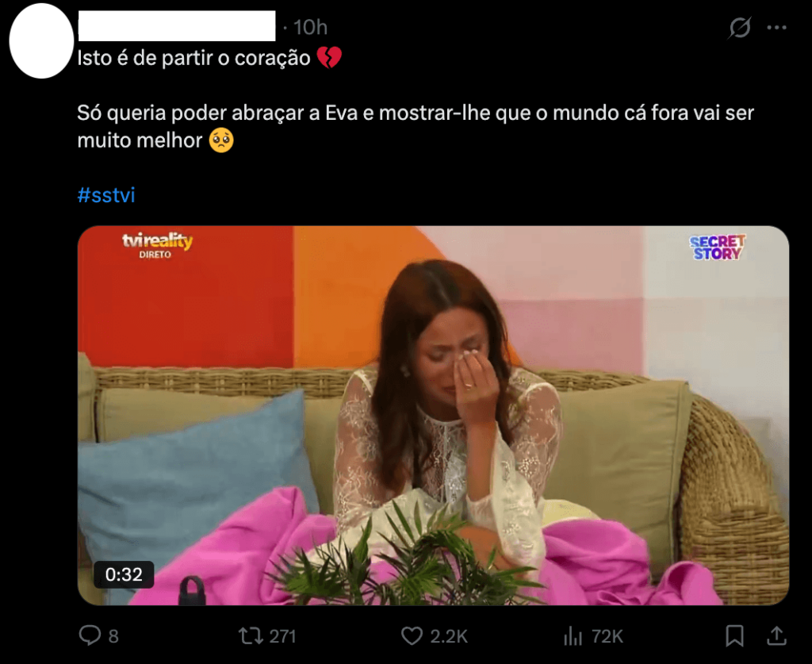Click the 0:32 video duration badge
This screenshot has width=812, height=664.
[124, 574]
